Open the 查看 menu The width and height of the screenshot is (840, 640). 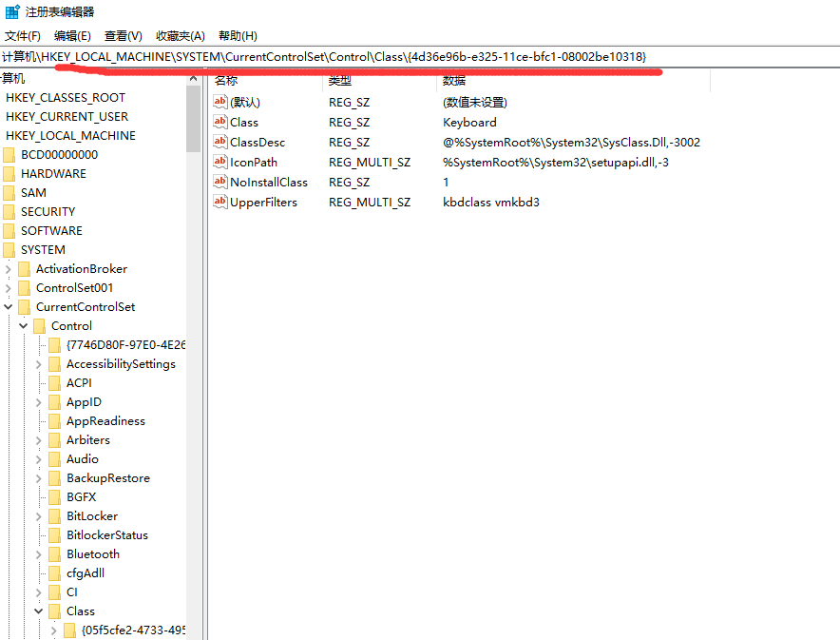pos(123,35)
